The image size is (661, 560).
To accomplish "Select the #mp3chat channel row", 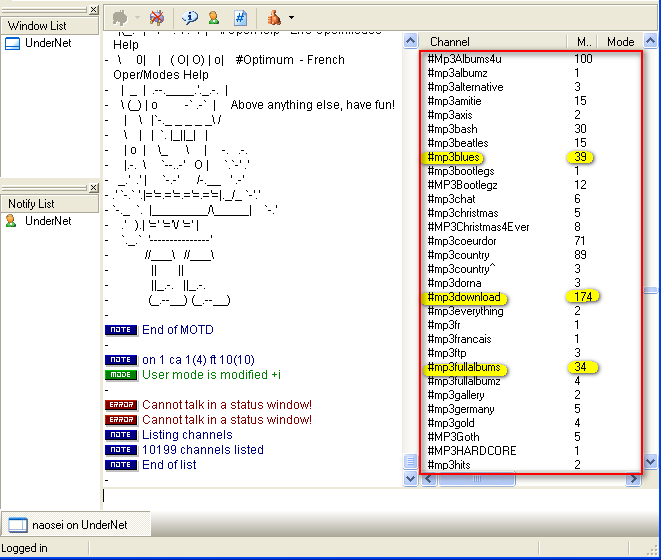I will pyautogui.click(x=531, y=199).
